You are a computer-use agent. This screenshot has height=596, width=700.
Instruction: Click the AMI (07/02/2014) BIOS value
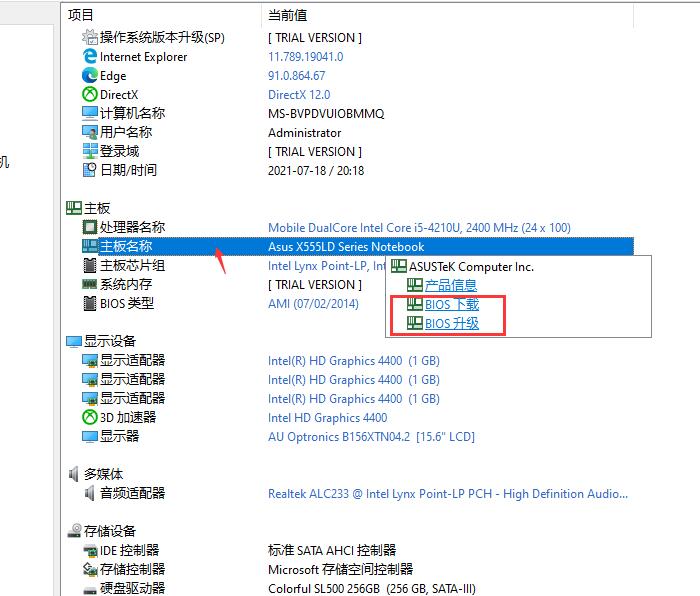click(x=313, y=304)
